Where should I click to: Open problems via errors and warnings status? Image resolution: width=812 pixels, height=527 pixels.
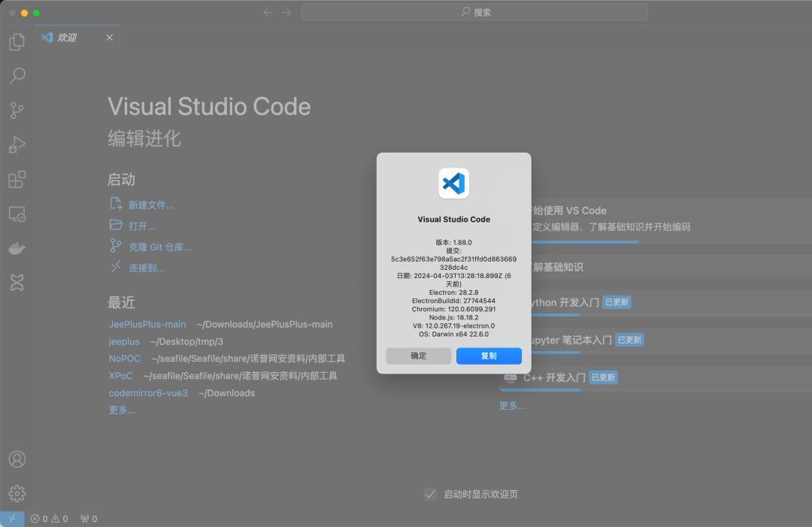(x=49, y=519)
